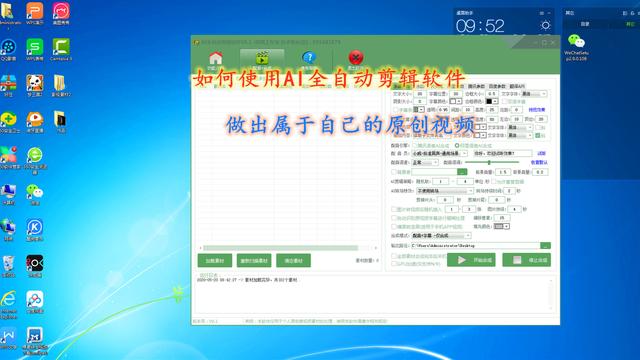
Task: Toggle checkbox left of fill color option
Action: (x=394, y=227)
